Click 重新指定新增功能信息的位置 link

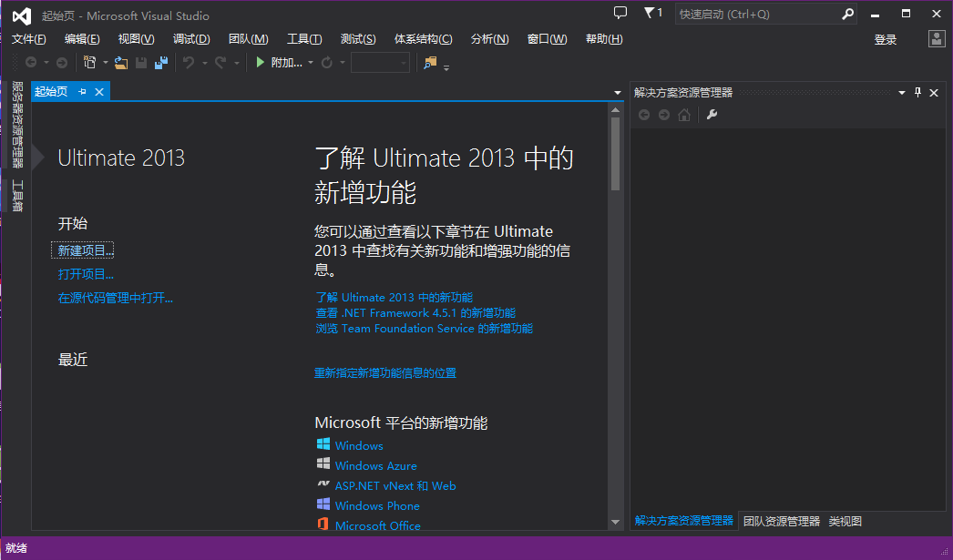[x=385, y=373]
